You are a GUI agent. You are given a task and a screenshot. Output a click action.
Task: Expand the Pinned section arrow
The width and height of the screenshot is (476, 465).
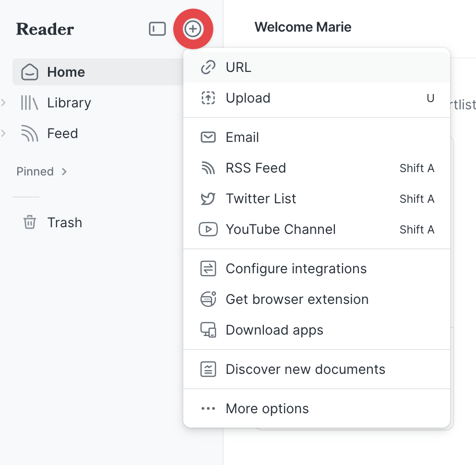click(x=64, y=172)
